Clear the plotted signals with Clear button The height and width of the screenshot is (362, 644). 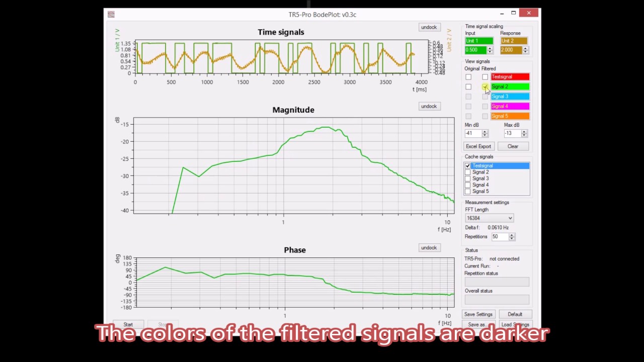click(x=513, y=146)
